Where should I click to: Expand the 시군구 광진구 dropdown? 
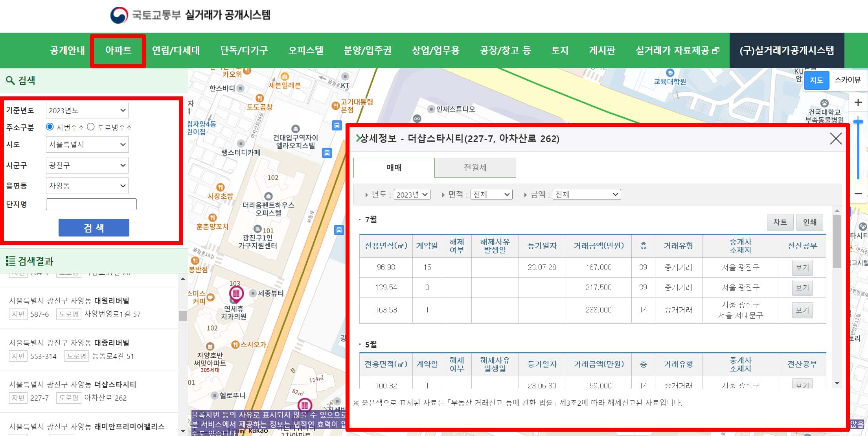(x=87, y=165)
